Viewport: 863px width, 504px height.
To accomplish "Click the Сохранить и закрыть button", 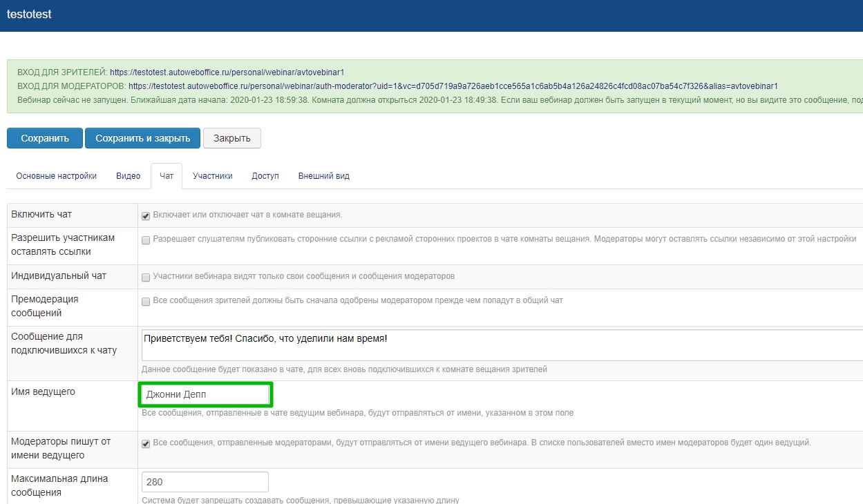I will tap(142, 138).
